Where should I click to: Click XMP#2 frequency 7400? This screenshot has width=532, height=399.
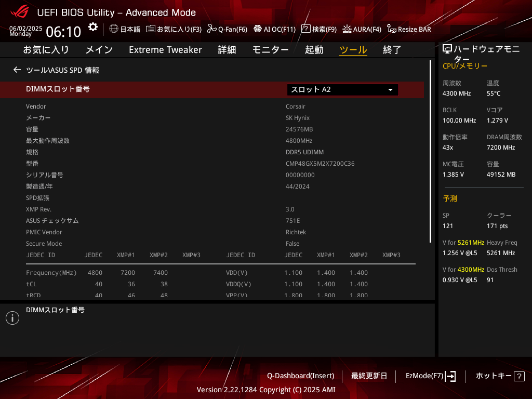pos(160,273)
